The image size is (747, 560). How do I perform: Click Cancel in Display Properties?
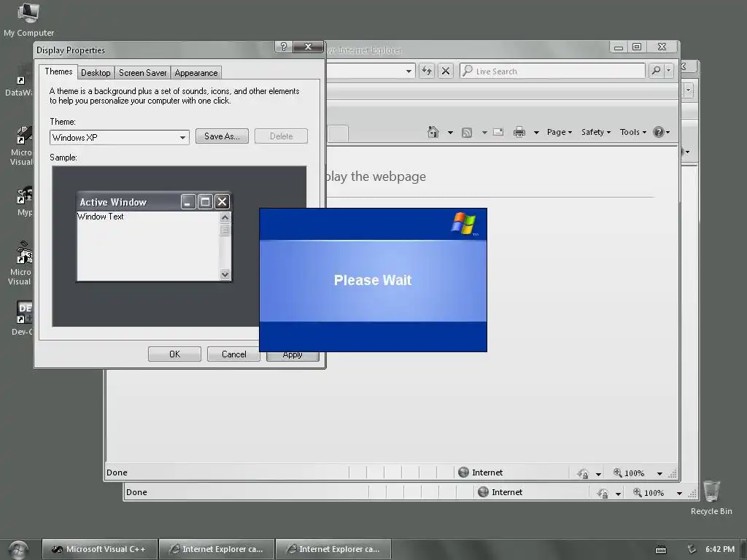coord(233,354)
